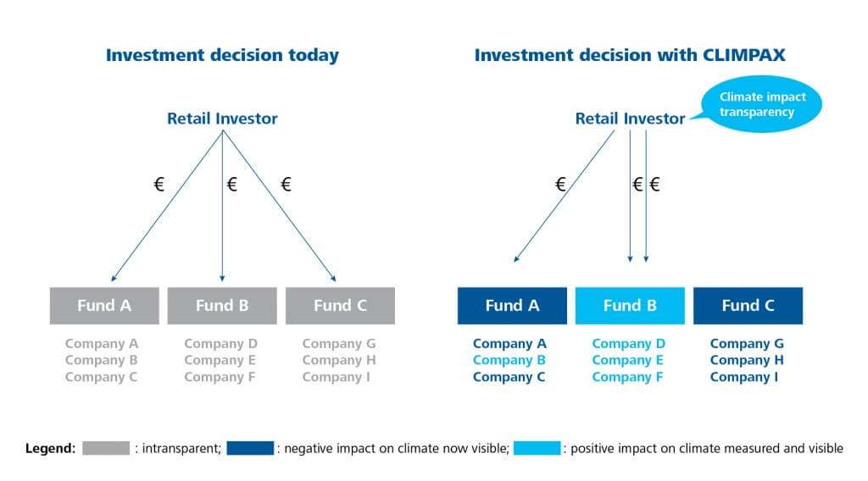This screenshot has width=868, height=481.
Task: Click the gray Fund A box
Action: (x=104, y=306)
